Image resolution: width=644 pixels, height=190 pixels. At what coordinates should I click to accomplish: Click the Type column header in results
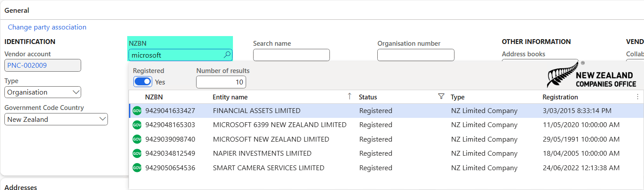(x=458, y=97)
